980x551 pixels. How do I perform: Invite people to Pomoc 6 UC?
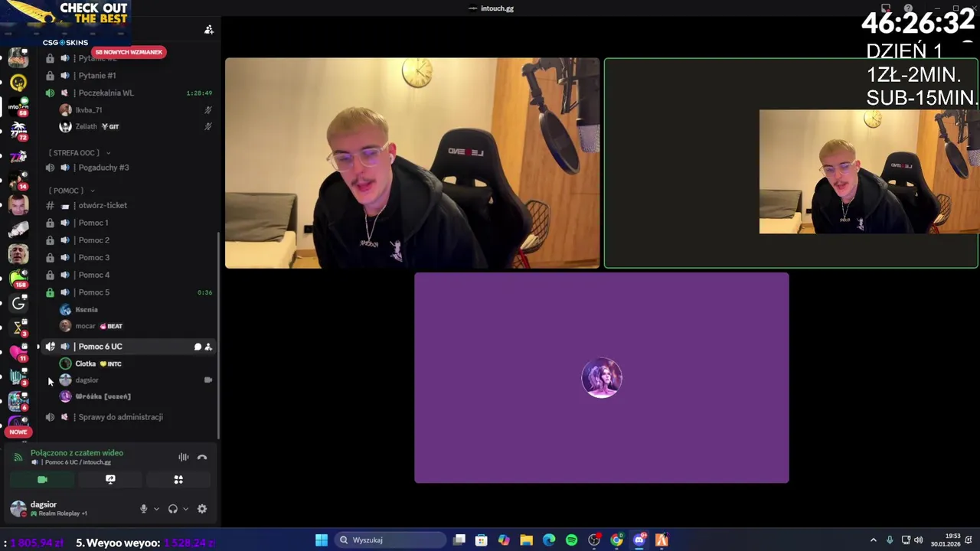pyautogui.click(x=208, y=347)
